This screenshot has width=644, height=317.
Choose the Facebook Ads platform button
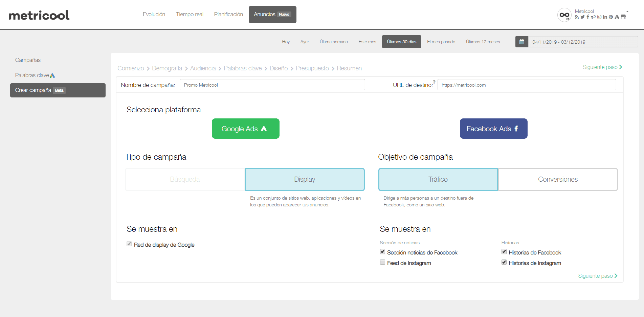pyautogui.click(x=494, y=129)
